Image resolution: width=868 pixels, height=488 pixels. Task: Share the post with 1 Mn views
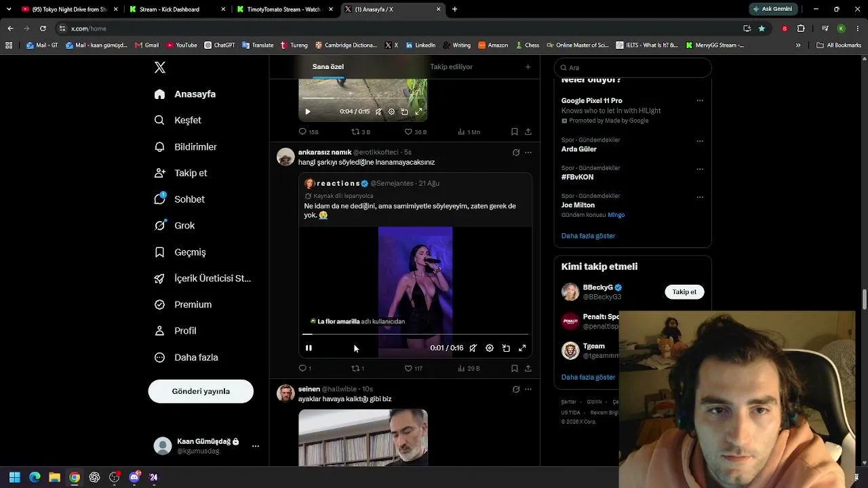[x=528, y=131]
